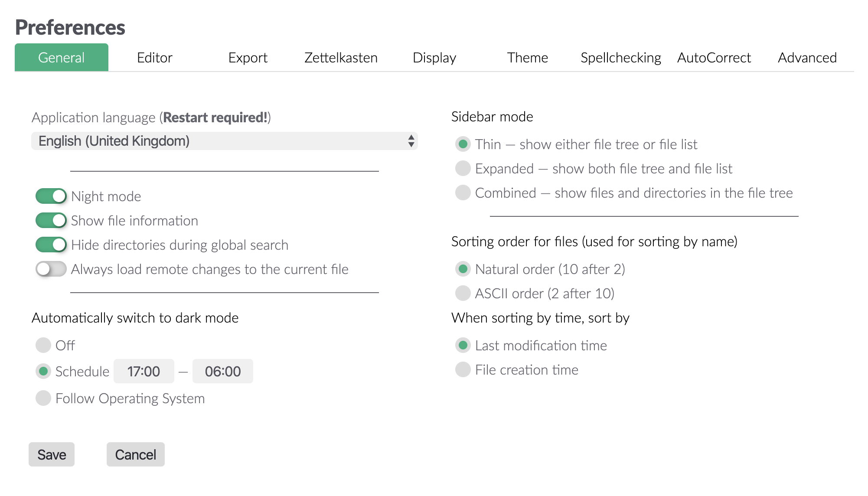Switch to the Spellchecking tab
The image size is (868, 496).
click(x=621, y=57)
